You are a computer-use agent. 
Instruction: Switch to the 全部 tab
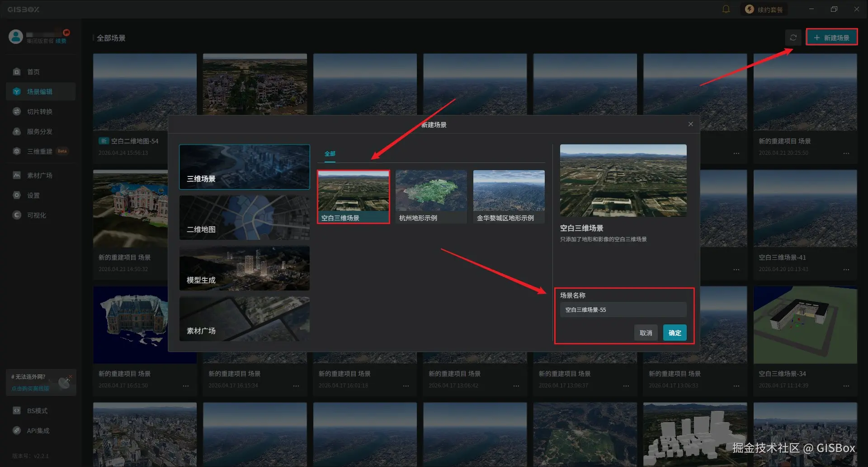coord(330,154)
